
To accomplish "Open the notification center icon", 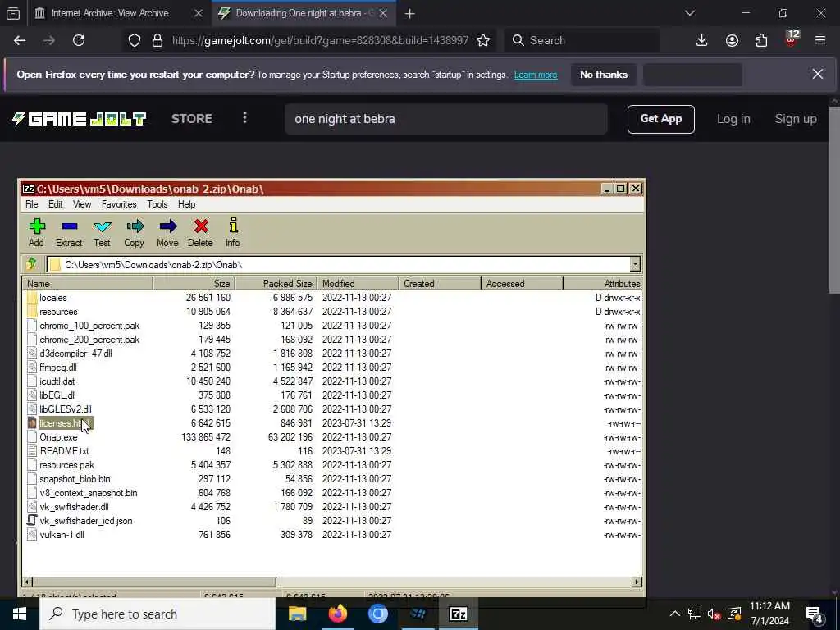I will 815,614.
